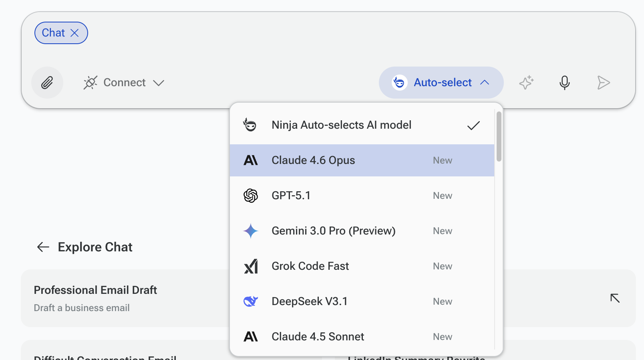This screenshot has height=360, width=644.
Task: Click the OpenAI logo beside GPT-5.1
Action: pos(251,196)
